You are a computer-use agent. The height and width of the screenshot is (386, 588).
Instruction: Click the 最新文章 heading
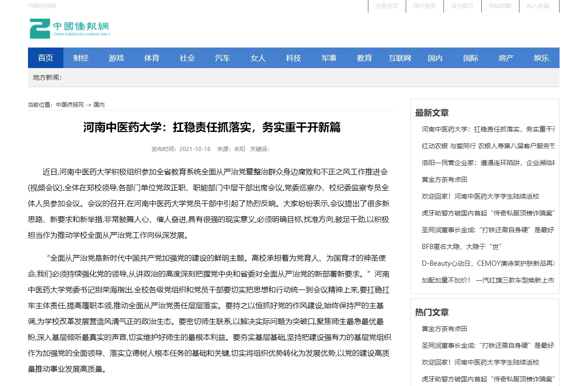[x=432, y=113]
